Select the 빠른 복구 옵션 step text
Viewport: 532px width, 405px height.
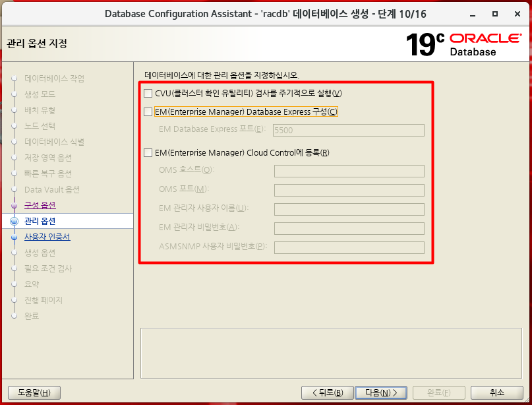point(48,173)
